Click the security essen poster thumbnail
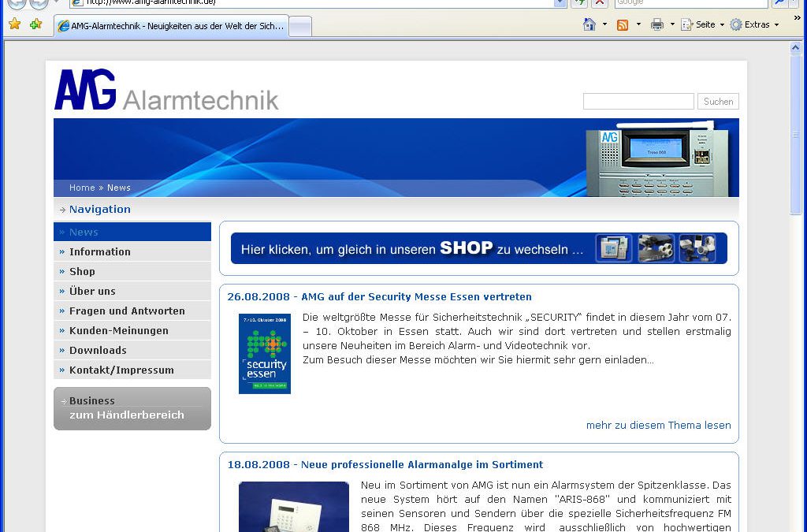Screen dimensions: 807x532 click(265, 353)
